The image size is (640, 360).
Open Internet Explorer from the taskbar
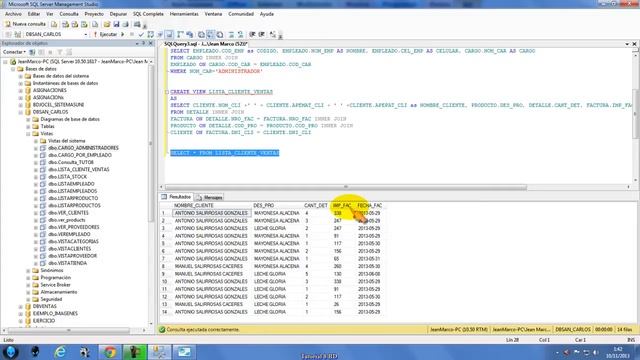click(60, 352)
